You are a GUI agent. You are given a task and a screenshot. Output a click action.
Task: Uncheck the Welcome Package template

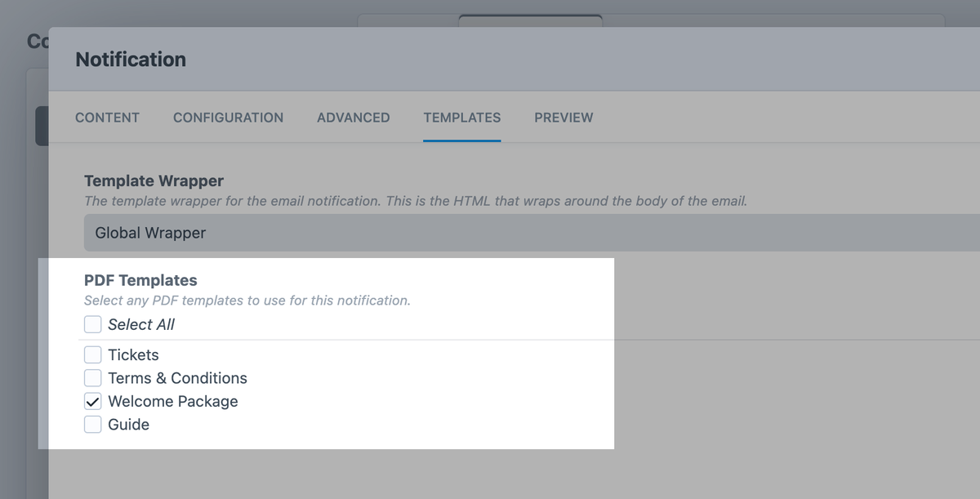coord(93,401)
